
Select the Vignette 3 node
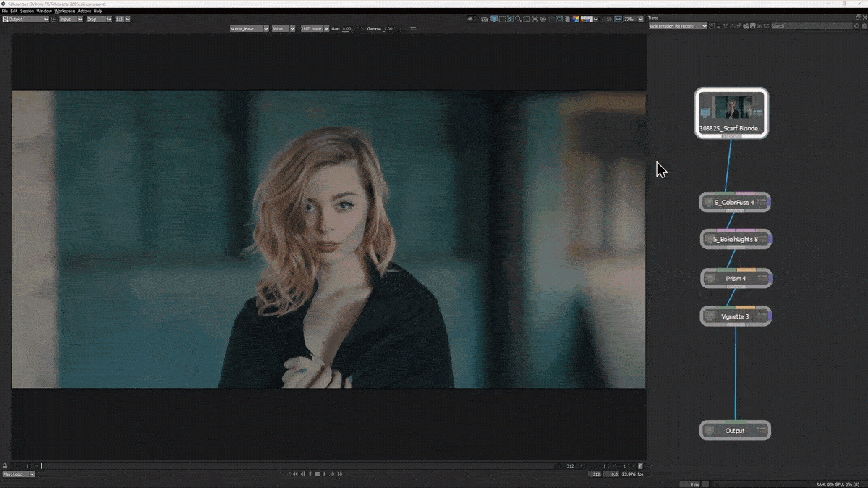pos(734,316)
